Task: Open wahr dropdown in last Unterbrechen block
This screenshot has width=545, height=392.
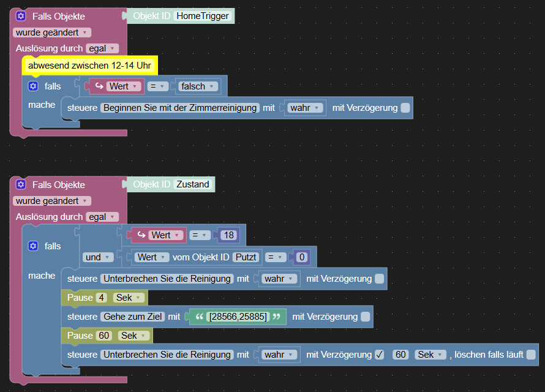Action: (279, 355)
